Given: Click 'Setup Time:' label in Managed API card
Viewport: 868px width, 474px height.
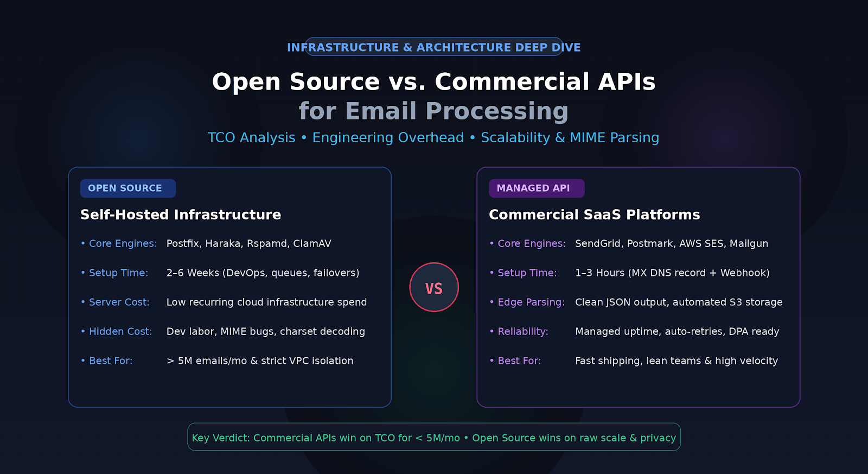Looking at the screenshot, I should (x=527, y=273).
